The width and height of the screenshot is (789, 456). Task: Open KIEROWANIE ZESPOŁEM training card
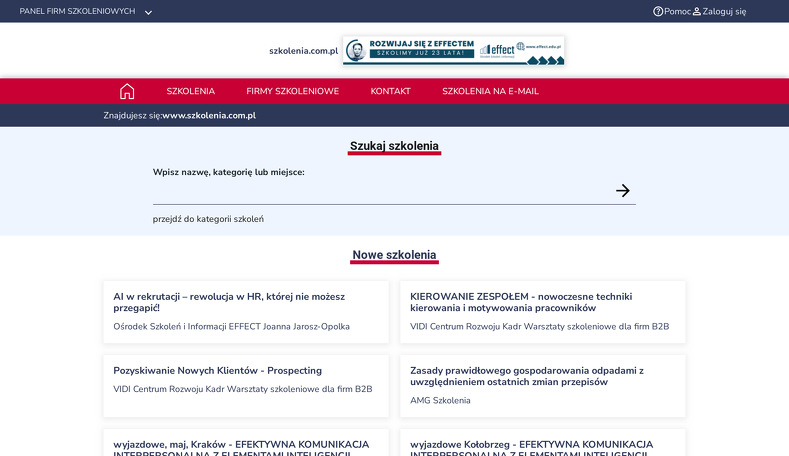point(542,312)
